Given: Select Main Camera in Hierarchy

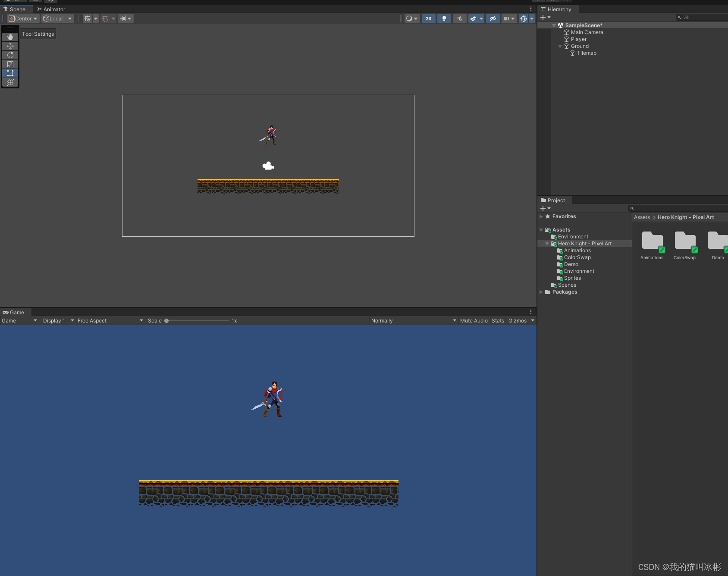Looking at the screenshot, I should pyautogui.click(x=587, y=32).
